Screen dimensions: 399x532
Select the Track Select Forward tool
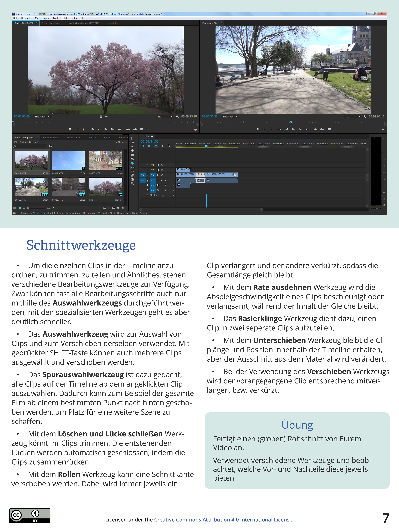click(x=132, y=143)
